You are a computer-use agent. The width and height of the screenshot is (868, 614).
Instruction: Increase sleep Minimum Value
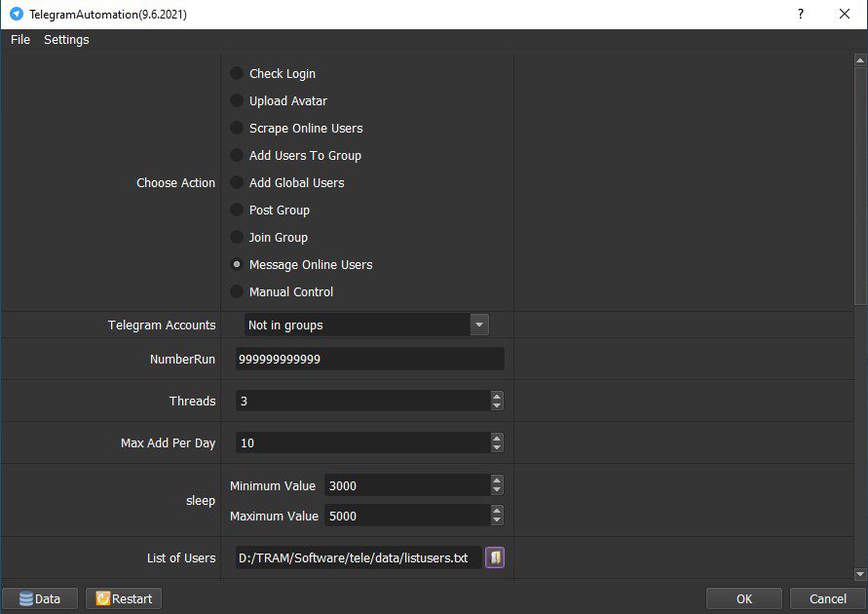point(497,480)
